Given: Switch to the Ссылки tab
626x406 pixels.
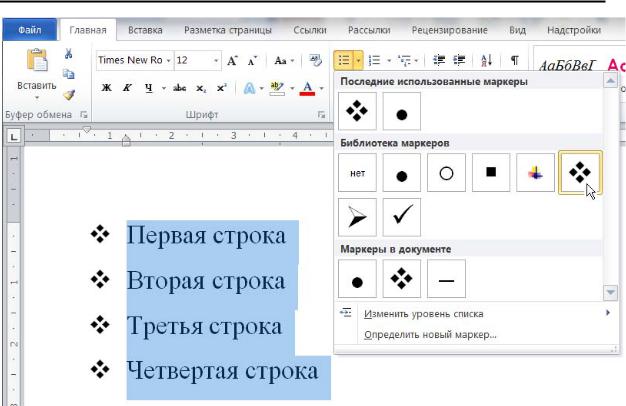Looking at the screenshot, I should click(x=310, y=30).
